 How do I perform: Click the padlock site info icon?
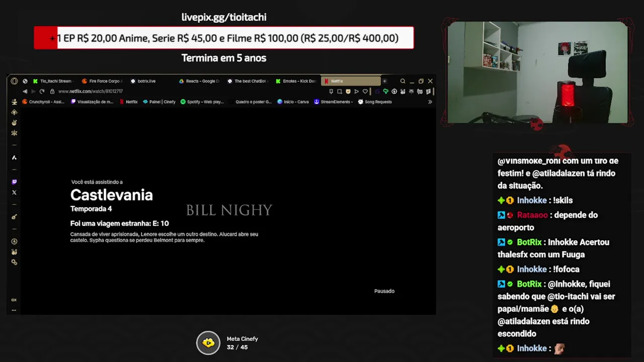(x=52, y=92)
